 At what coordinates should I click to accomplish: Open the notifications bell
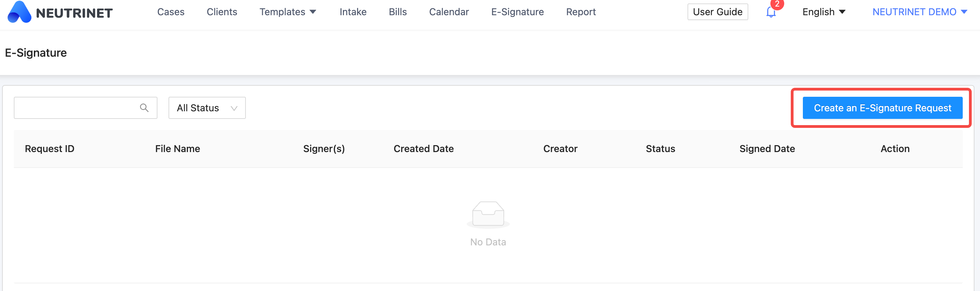click(x=771, y=12)
